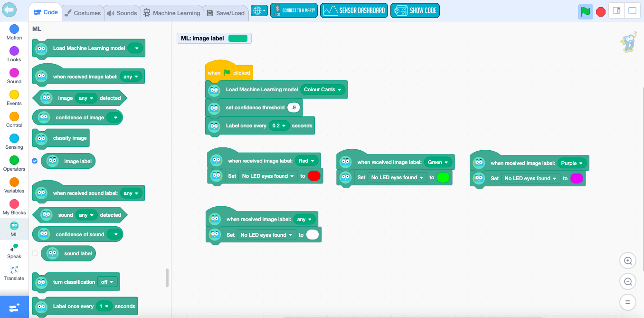
Task: Open 'confidence of image' dropdown
Action: click(x=114, y=117)
